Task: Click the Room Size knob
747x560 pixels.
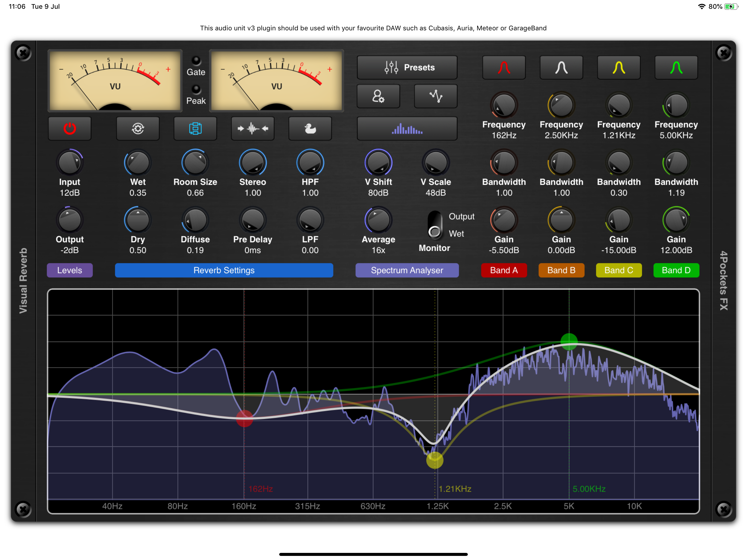Action: [x=195, y=163]
